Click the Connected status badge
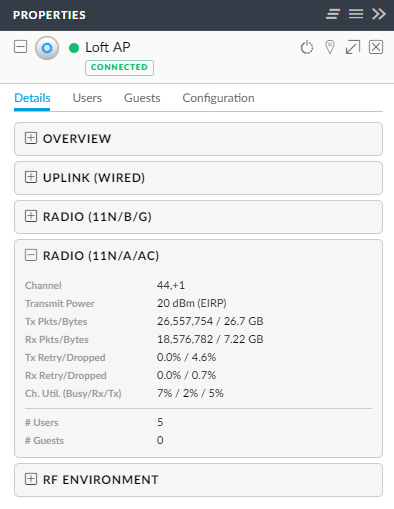 click(119, 68)
